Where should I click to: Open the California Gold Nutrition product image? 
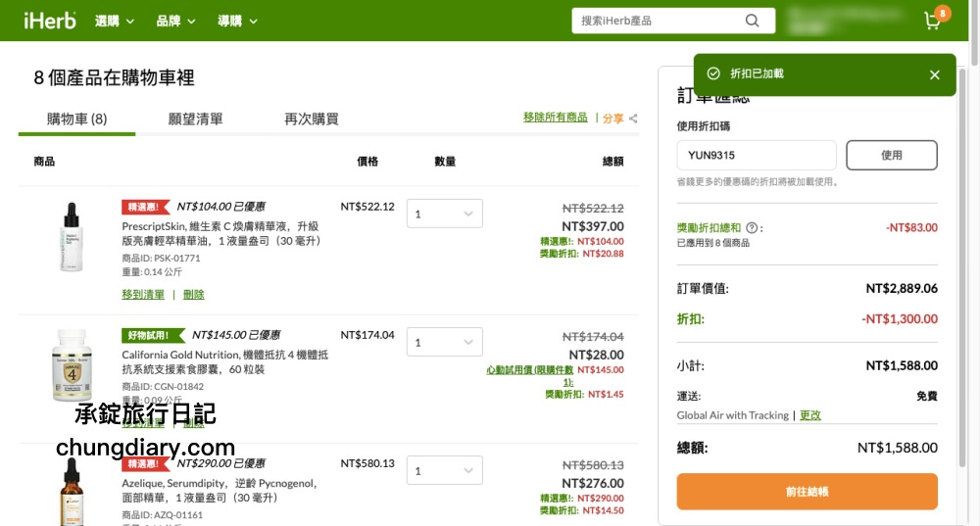[x=72, y=365]
